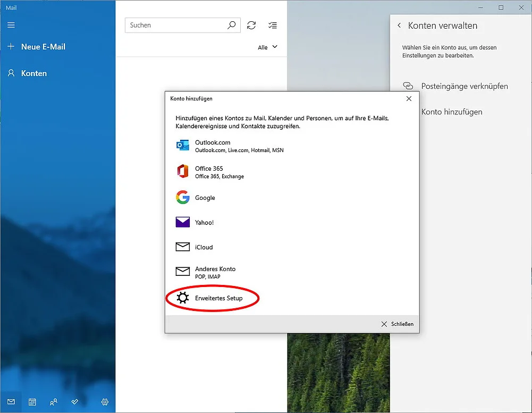Select Outlook.com account type

click(213, 146)
